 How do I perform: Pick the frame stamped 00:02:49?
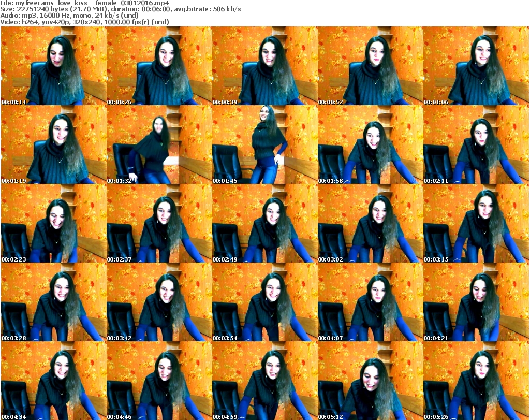pos(264,223)
